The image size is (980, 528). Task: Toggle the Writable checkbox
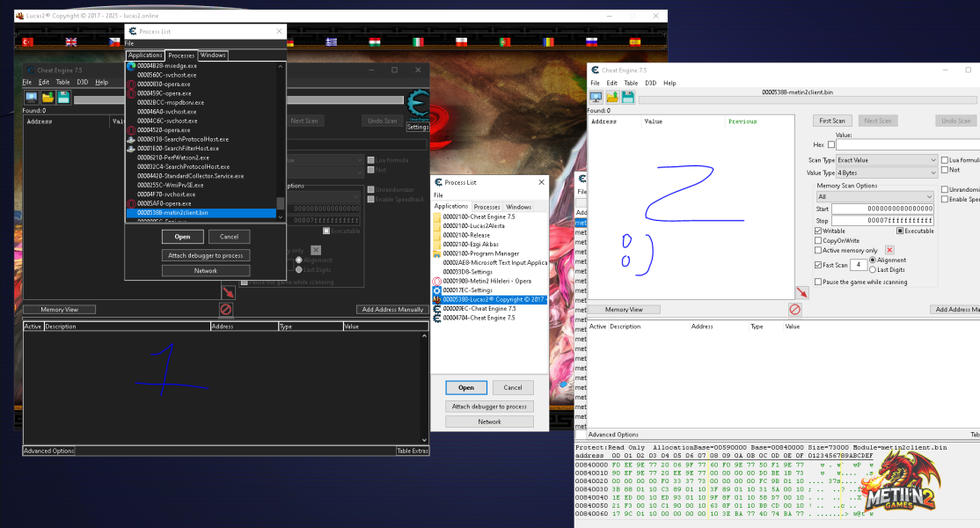[818, 231]
